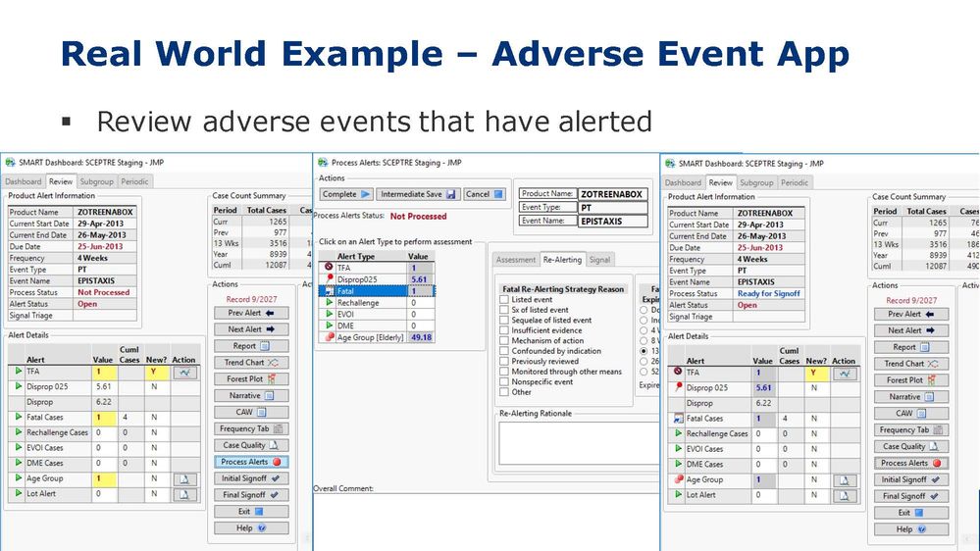Click EVOI Cases triangle, Ready for Signoff dashboard

click(x=678, y=449)
